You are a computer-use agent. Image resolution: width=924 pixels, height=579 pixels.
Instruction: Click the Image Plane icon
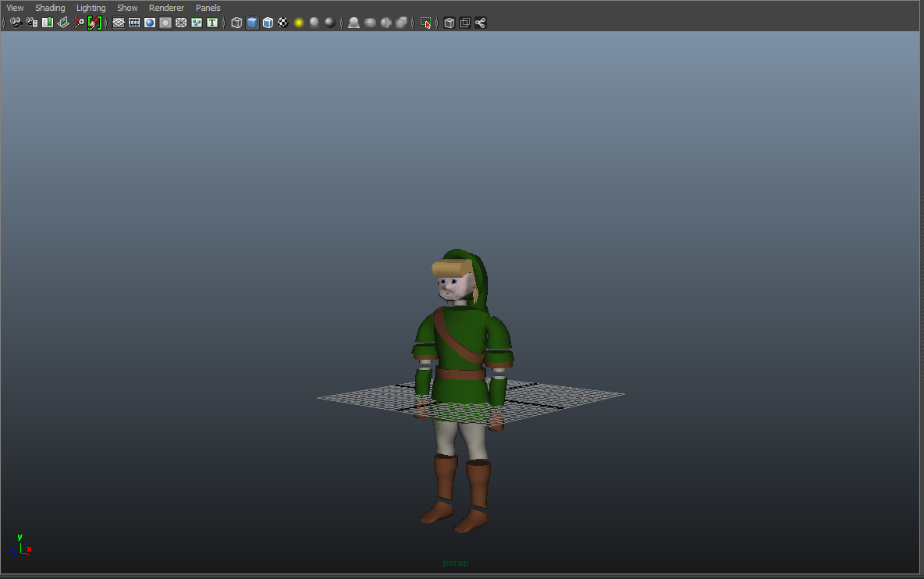pyautogui.click(x=63, y=23)
